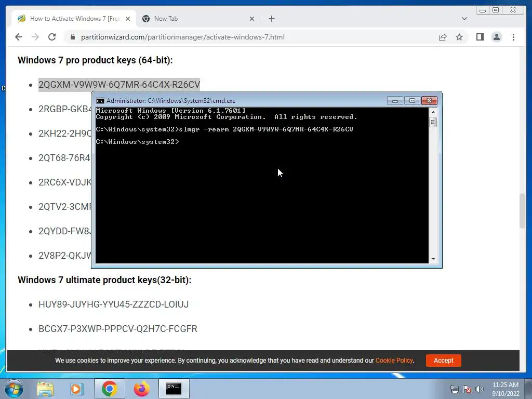Click the browser page vertical scrollbar thumb
Viewport: 532px width, 399px height.
(x=522, y=211)
